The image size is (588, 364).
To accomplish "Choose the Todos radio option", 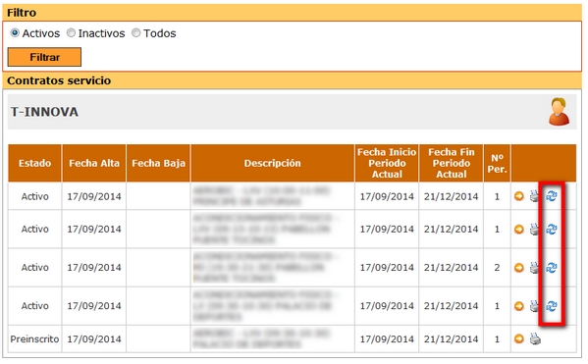I will [135, 33].
